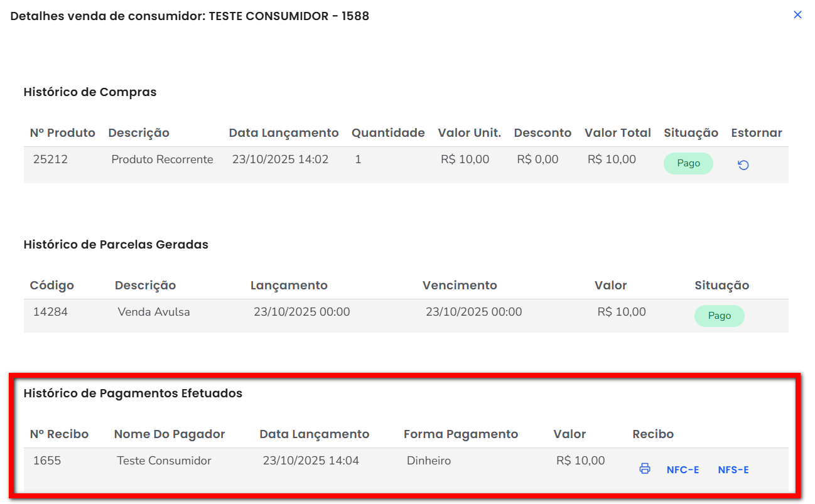Click the Quantidade column header
Screen dimensions: 815x504
tap(388, 133)
